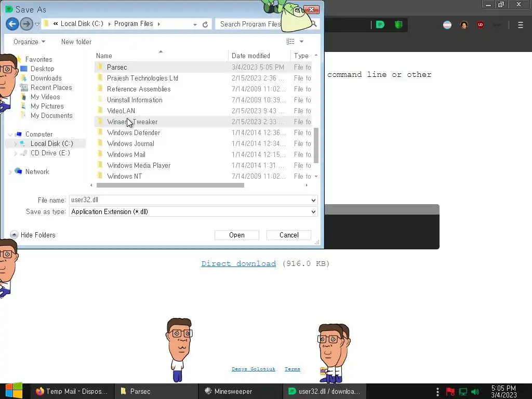Open My Documents in the sidebar
532x399 pixels.
click(51, 116)
